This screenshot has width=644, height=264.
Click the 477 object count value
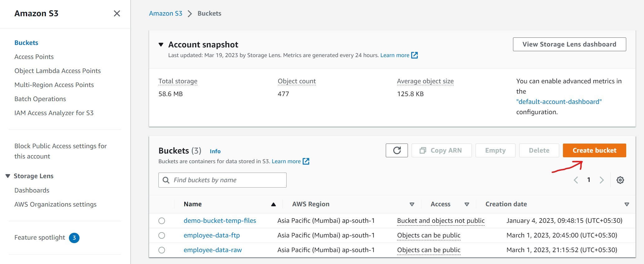click(x=283, y=94)
